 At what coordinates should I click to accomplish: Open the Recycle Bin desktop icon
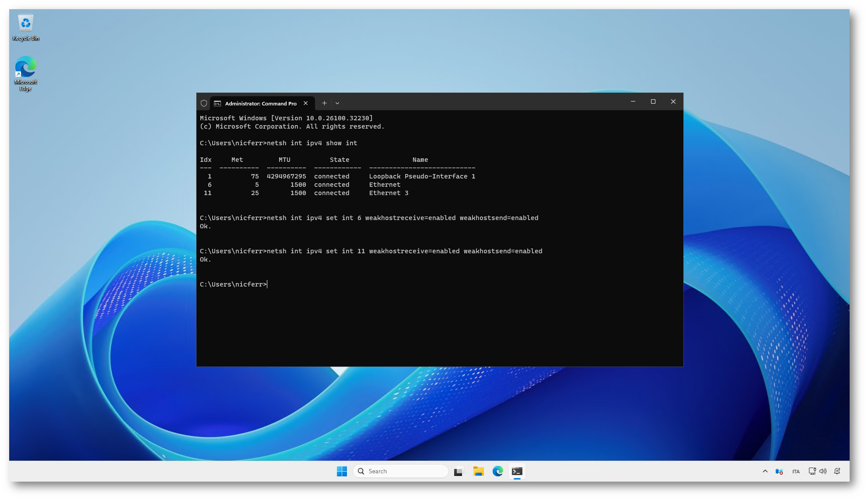[26, 28]
